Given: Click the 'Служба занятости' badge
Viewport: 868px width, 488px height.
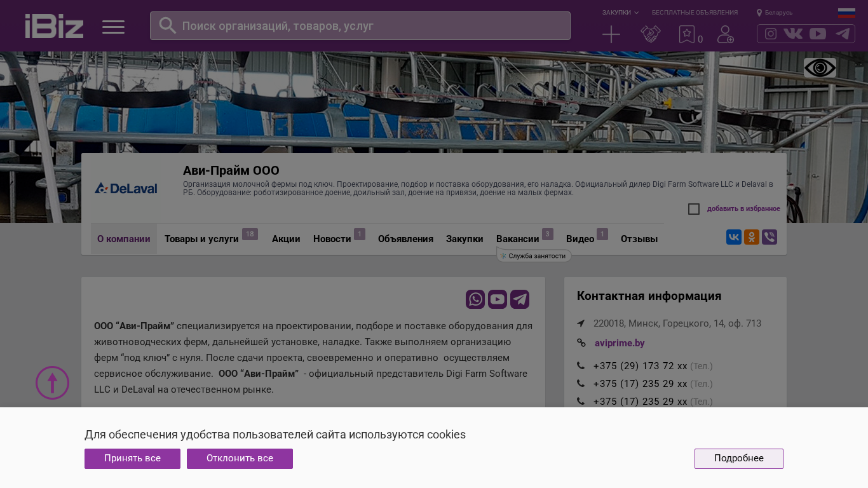Looking at the screenshot, I should [x=534, y=256].
